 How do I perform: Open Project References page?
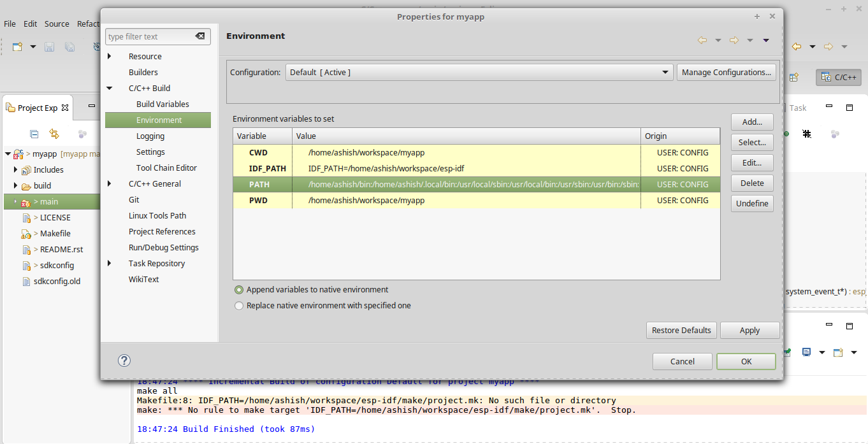tap(162, 231)
